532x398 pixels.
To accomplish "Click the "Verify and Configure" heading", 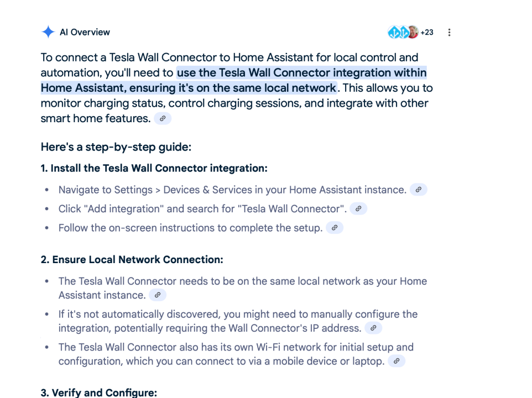I will pos(98,392).
